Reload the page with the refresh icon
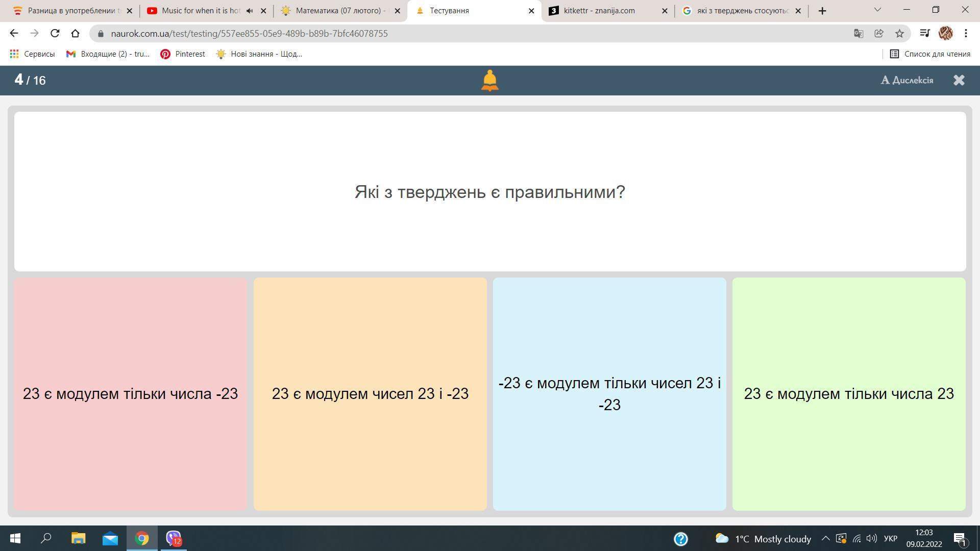The width and height of the screenshot is (980, 551). click(x=55, y=33)
